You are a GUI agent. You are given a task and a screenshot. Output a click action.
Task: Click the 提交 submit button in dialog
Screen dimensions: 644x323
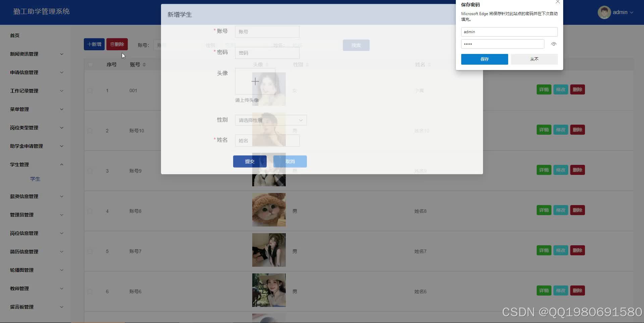pyautogui.click(x=250, y=161)
